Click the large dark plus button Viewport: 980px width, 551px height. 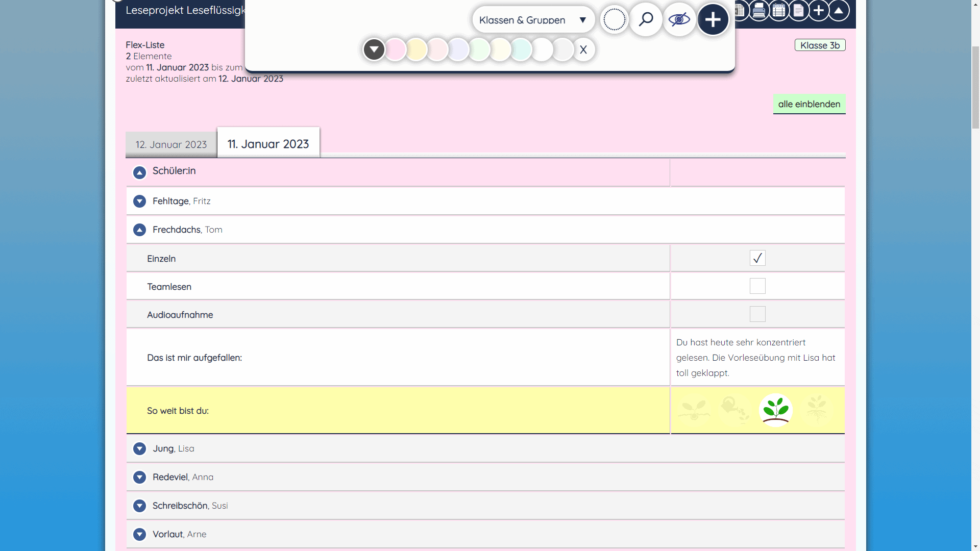click(713, 20)
